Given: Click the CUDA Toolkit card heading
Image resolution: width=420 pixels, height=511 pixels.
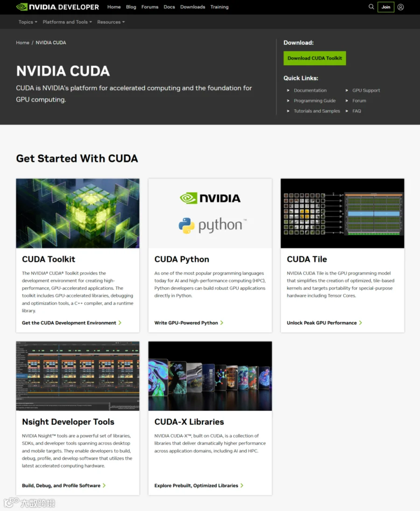Looking at the screenshot, I should (x=49, y=259).
